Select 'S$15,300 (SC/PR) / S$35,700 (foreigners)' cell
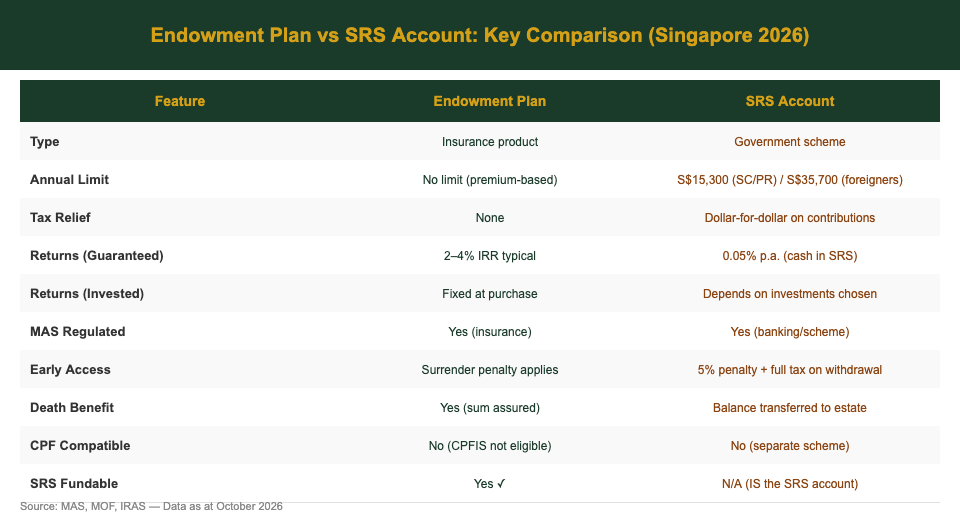 point(790,179)
